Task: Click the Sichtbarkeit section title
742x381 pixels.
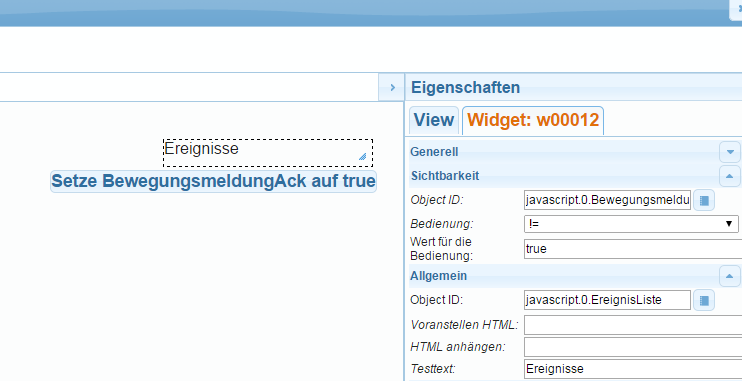Action: [445, 176]
